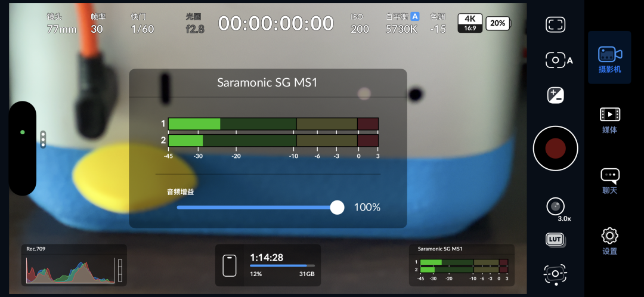This screenshot has width=644, height=297.
Task: Tap the 光圈 f2.8 aperture value
Action: [194, 23]
